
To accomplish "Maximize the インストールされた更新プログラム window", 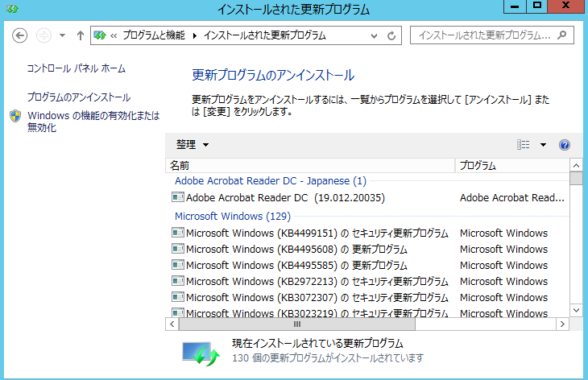I will pyautogui.click(x=537, y=6).
